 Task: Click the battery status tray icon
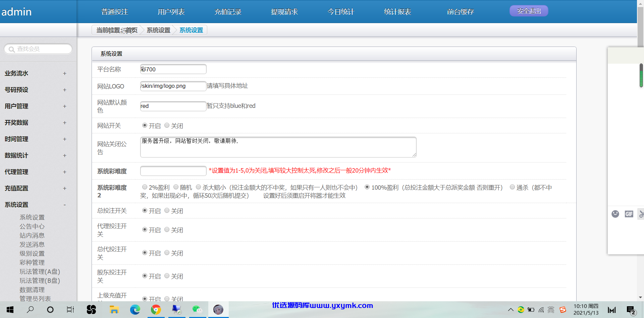coord(531,310)
